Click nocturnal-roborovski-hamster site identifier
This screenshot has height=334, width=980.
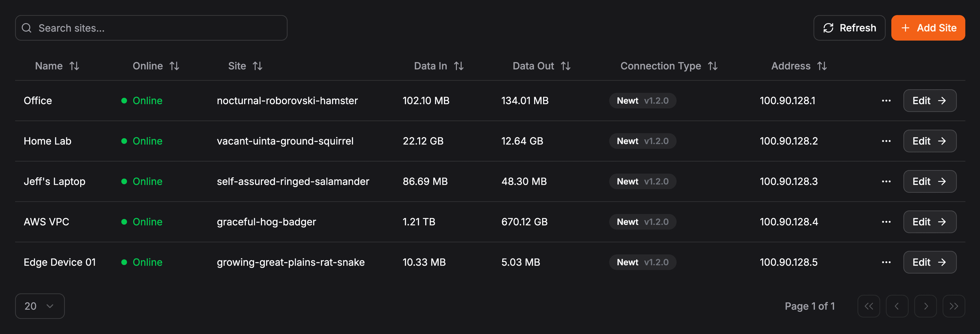pos(287,101)
